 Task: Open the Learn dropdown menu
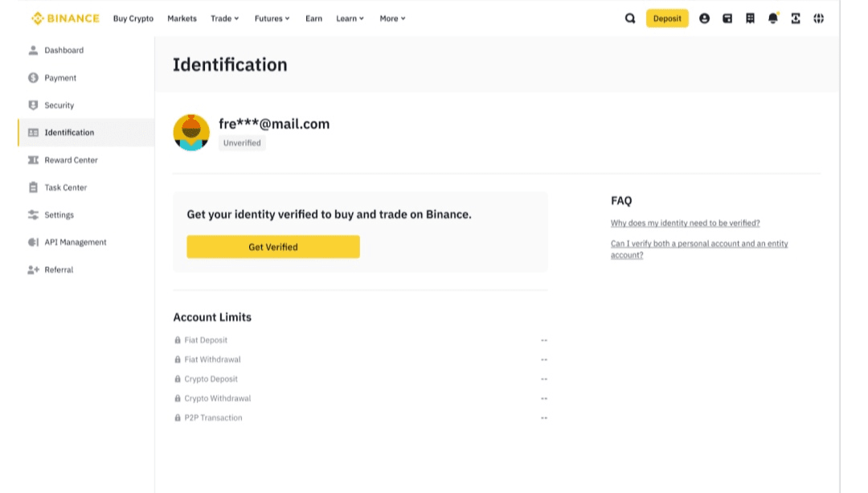coord(350,18)
